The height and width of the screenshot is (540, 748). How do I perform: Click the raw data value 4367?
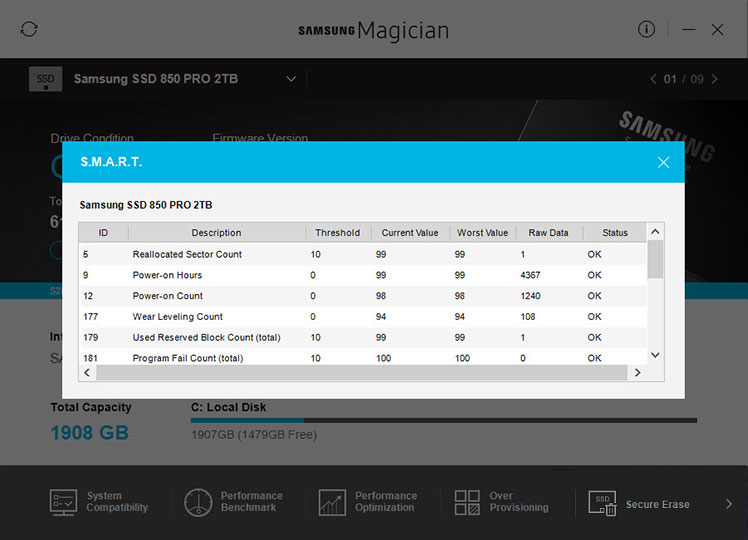[x=530, y=275]
